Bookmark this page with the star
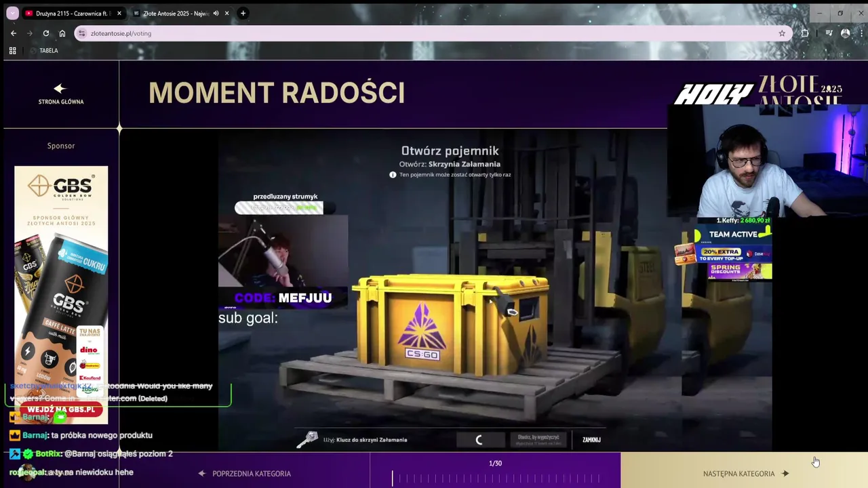Screen dimensions: 868x488 tap(782, 33)
